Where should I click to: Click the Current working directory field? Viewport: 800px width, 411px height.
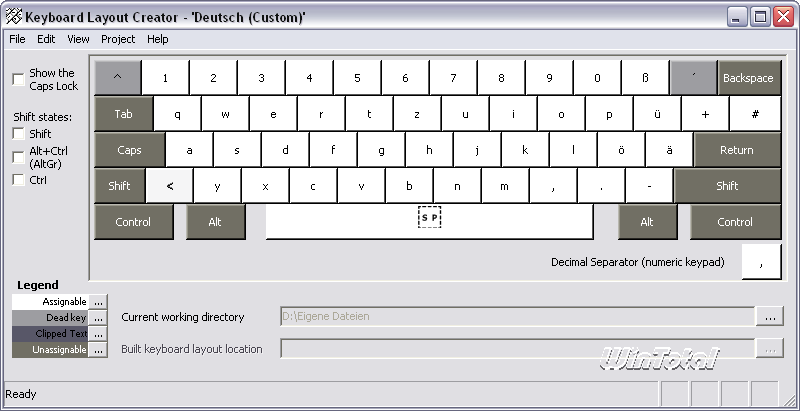click(x=517, y=316)
